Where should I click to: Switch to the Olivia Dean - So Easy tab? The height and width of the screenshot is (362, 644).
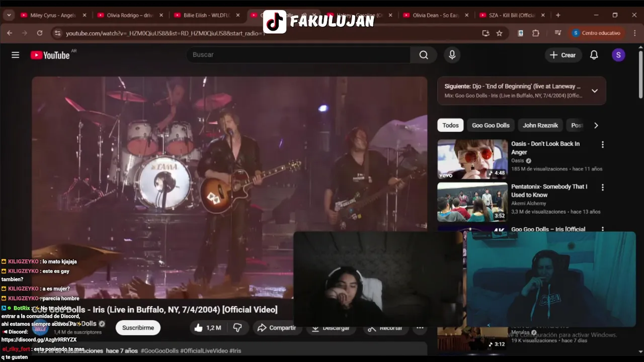point(436,15)
